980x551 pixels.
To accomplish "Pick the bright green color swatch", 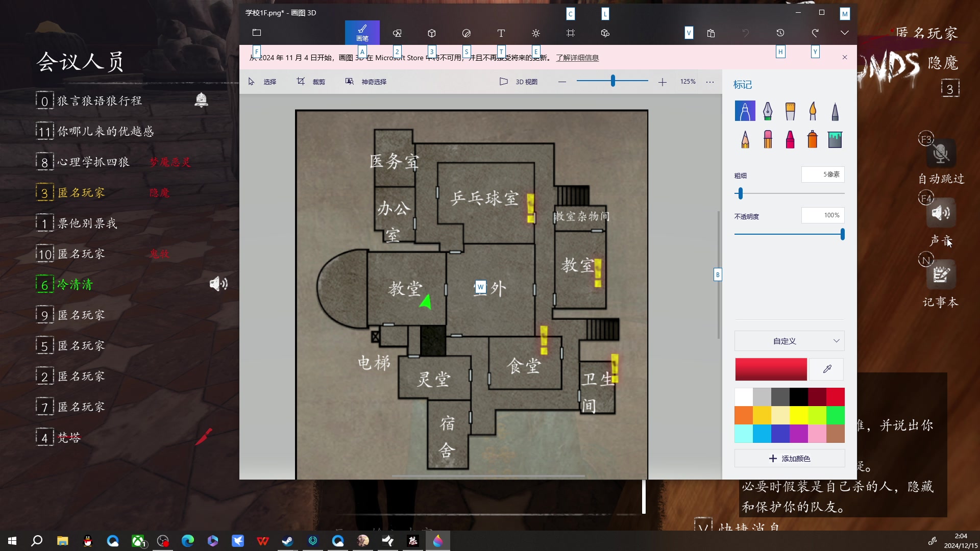I will pyautogui.click(x=836, y=415).
